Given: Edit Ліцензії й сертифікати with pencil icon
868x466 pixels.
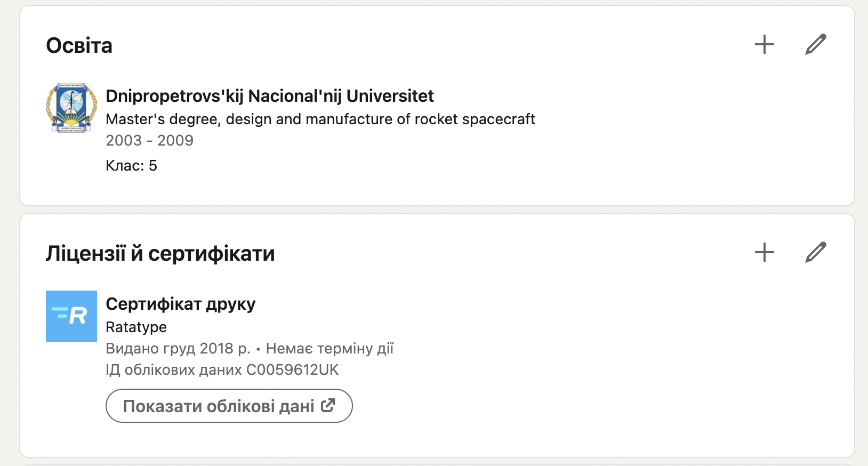Looking at the screenshot, I should click(815, 252).
